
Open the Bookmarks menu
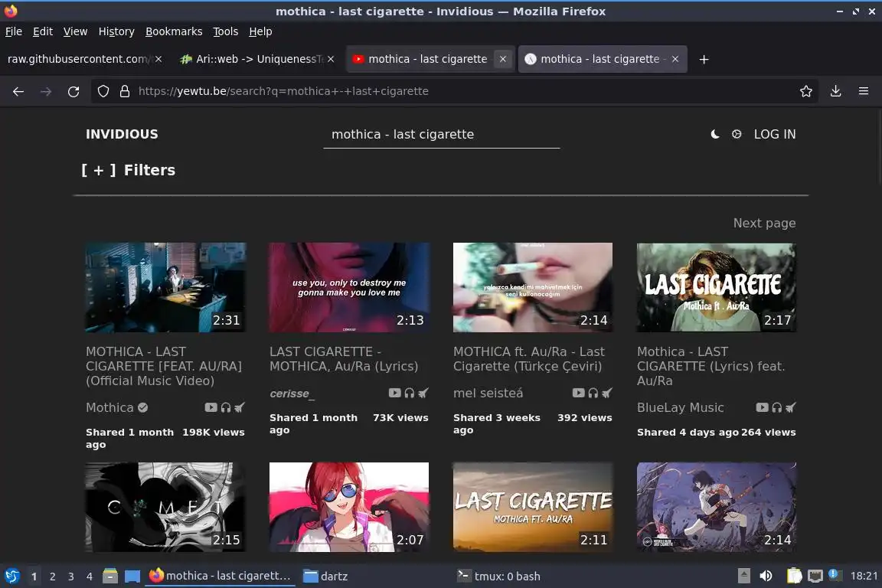pyautogui.click(x=174, y=31)
